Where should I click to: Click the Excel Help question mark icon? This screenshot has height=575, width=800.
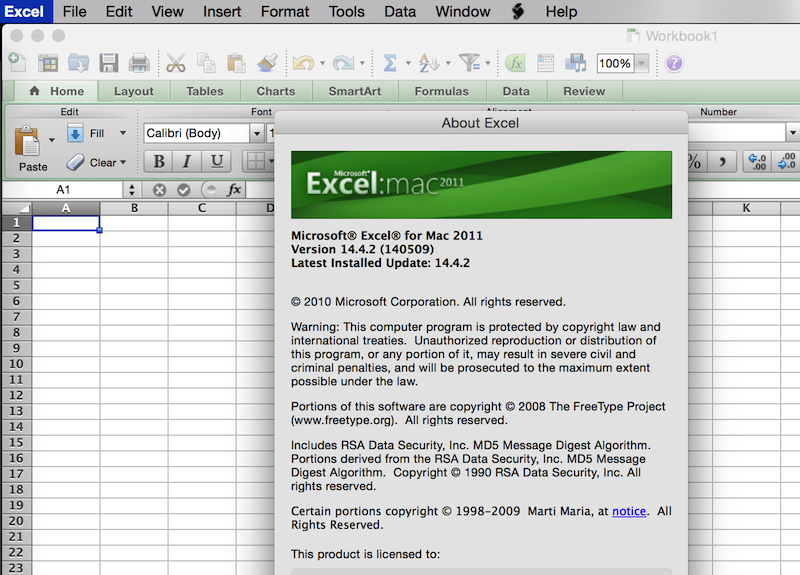(674, 63)
